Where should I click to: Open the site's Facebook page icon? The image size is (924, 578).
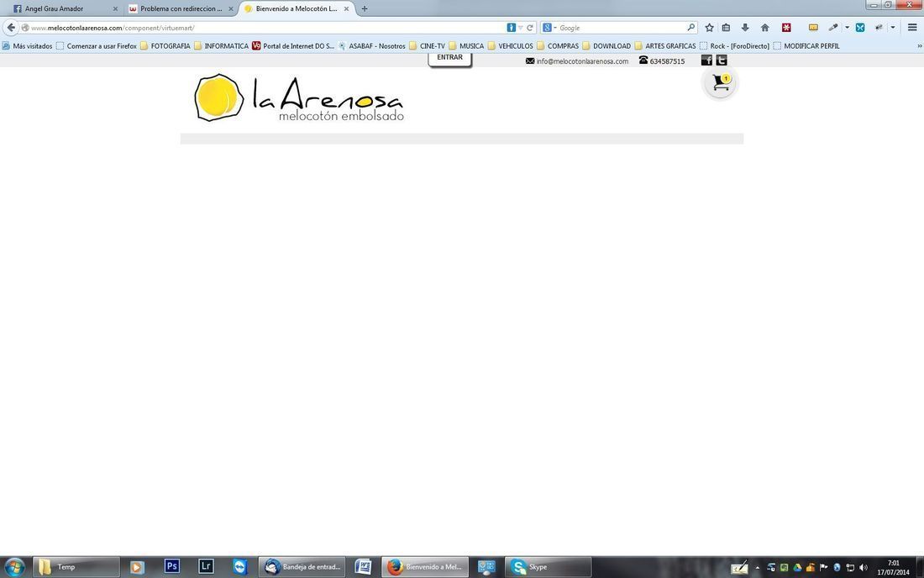coord(706,60)
